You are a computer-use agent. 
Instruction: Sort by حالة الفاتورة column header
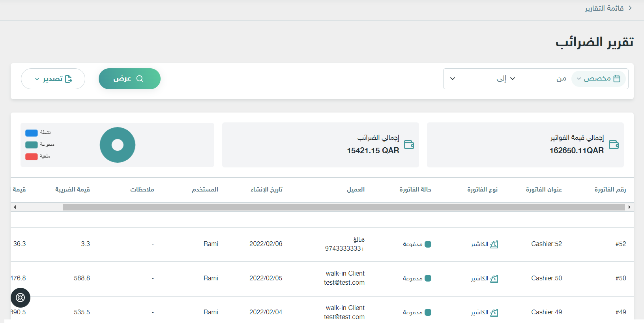pyautogui.click(x=415, y=190)
